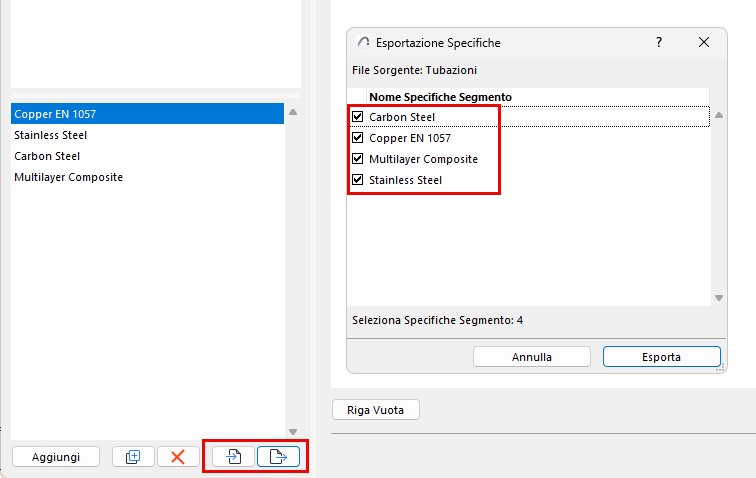This screenshot has width=756, height=478.
Task: Click the down arrow of the left list scrollbar
Action: (293, 432)
